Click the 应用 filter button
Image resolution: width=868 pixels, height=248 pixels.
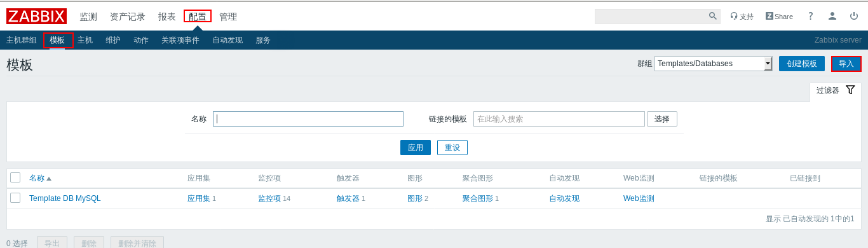[416, 148]
